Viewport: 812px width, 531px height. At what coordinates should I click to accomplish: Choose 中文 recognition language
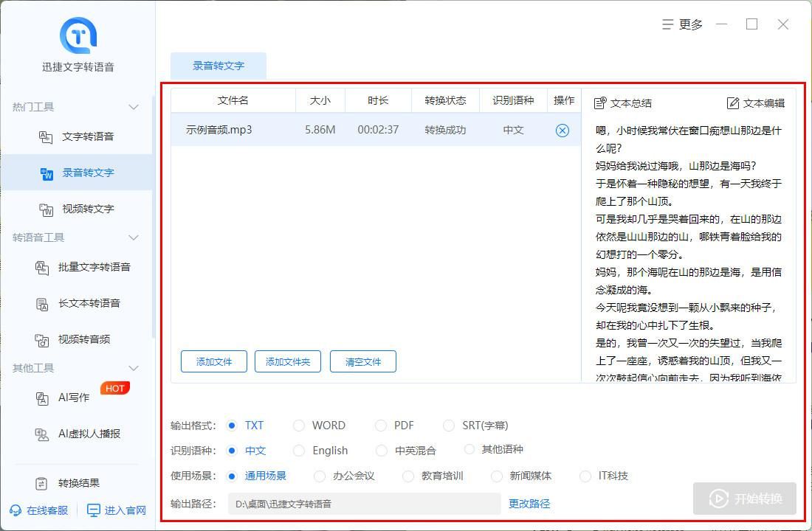[232, 451]
